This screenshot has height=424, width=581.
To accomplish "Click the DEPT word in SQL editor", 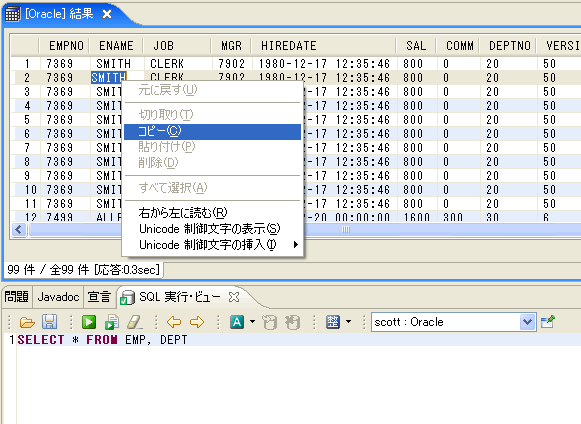I will pos(173,339).
